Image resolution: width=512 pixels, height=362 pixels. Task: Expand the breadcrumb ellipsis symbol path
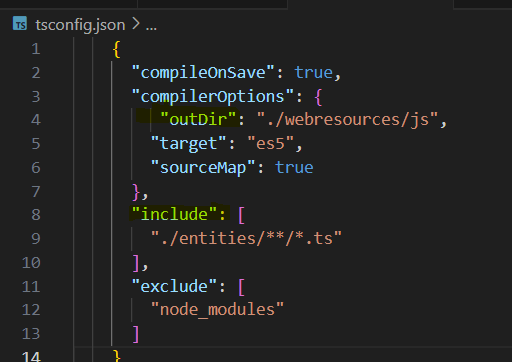(151, 26)
